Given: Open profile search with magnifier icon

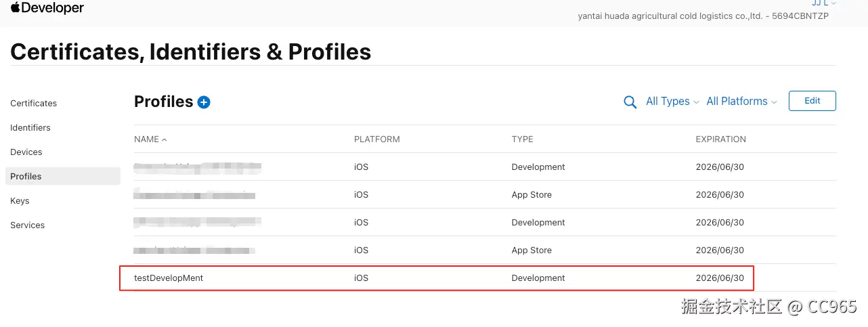Looking at the screenshot, I should 630,102.
